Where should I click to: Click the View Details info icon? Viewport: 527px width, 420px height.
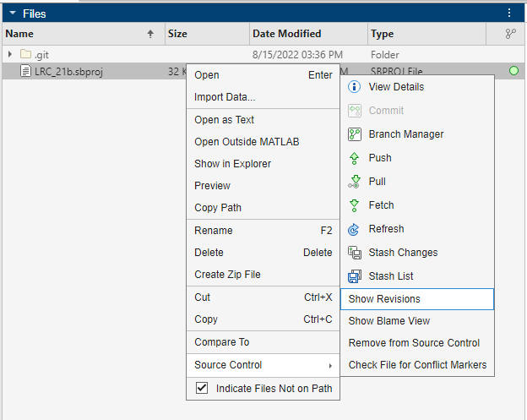point(355,87)
